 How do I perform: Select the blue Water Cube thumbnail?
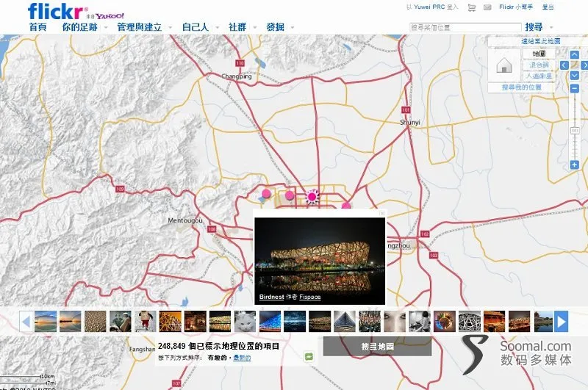tap(270, 322)
